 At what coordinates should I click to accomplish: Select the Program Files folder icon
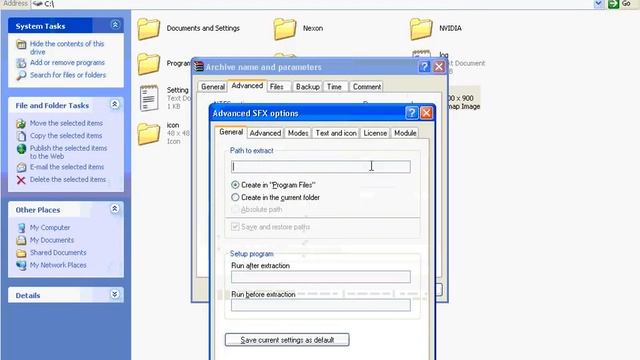click(149, 64)
